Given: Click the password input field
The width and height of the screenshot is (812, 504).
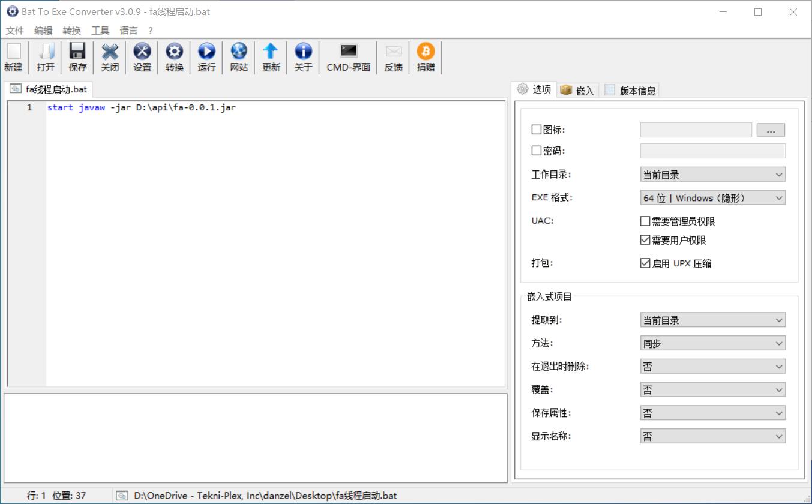Looking at the screenshot, I should click(713, 151).
